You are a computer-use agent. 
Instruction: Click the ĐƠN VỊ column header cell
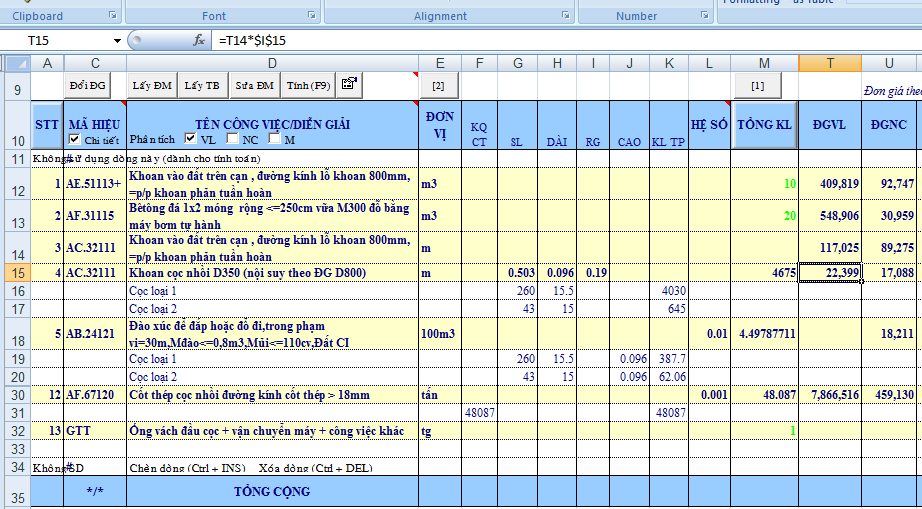tap(440, 125)
